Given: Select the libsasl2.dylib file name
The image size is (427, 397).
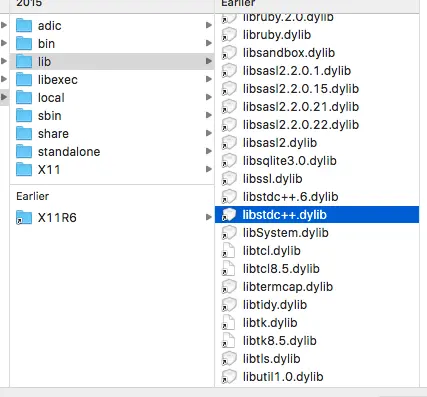Looking at the screenshot, I should click(x=280, y=143).
